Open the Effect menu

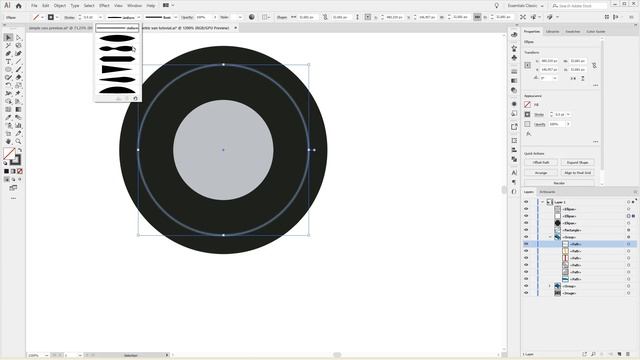click(104, 6)
